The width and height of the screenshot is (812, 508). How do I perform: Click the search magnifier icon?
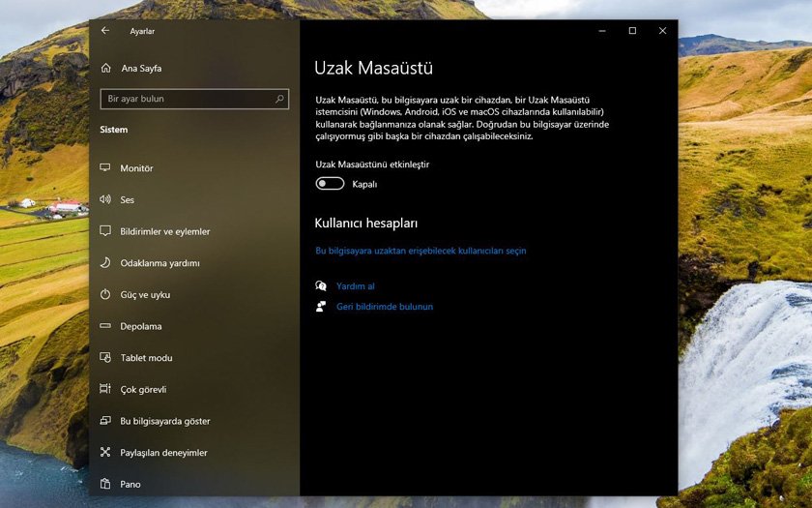[279, 99]
